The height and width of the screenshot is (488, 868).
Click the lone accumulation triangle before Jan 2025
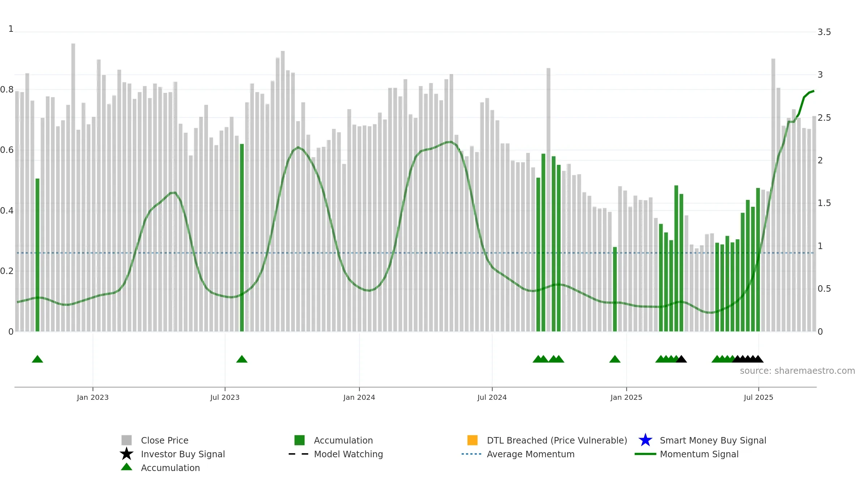[615, 359]
